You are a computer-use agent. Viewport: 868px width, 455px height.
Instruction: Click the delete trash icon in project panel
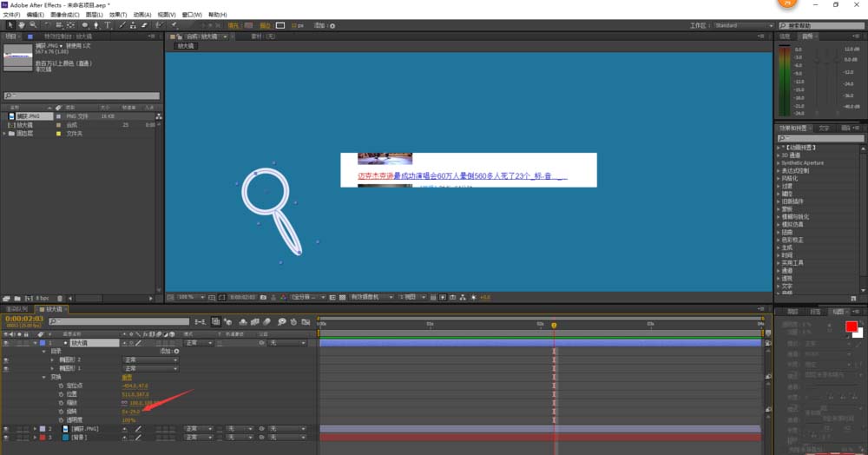pyautogui.click(x=60, y=299)
